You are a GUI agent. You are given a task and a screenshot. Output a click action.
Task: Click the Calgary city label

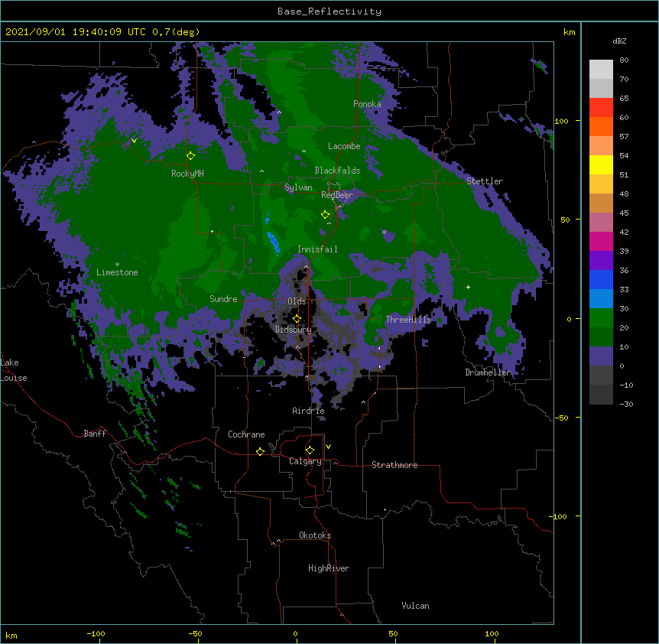(x=305, y=461)
